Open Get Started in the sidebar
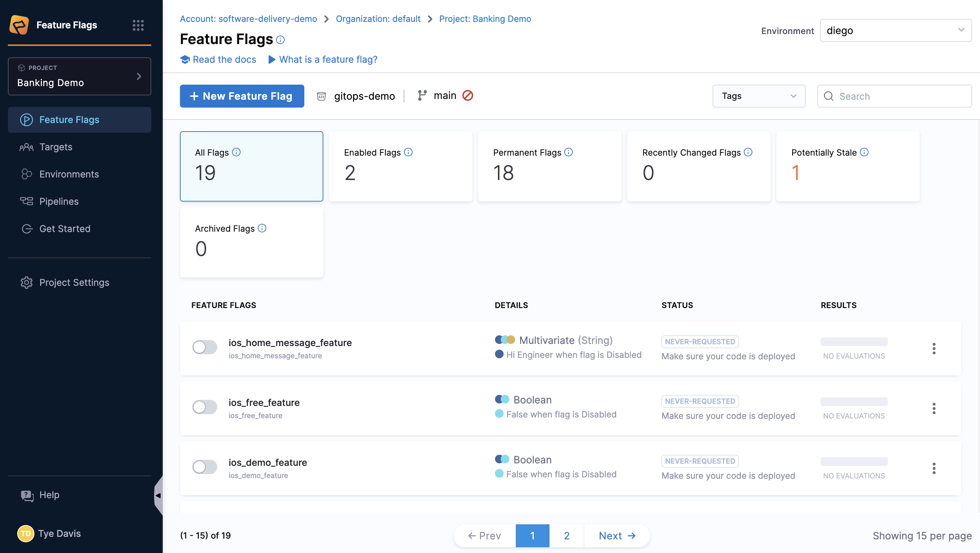This screenshot has width=980, height=553. point(80,229)
